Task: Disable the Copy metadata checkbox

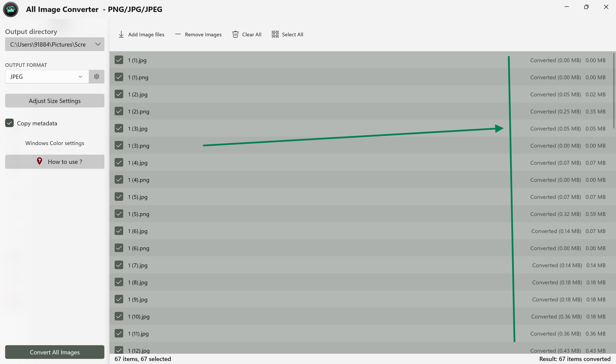Action: 9,123
